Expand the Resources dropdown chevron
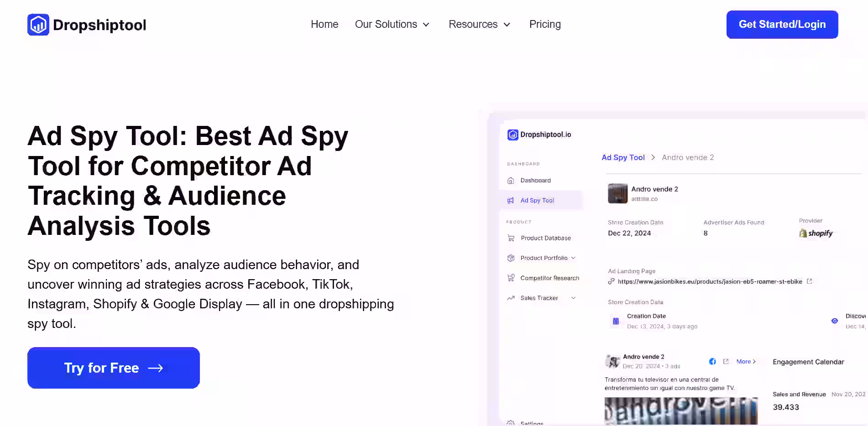Image resolution: width=868 pixels, height=426 pixels. click(507, 25)
